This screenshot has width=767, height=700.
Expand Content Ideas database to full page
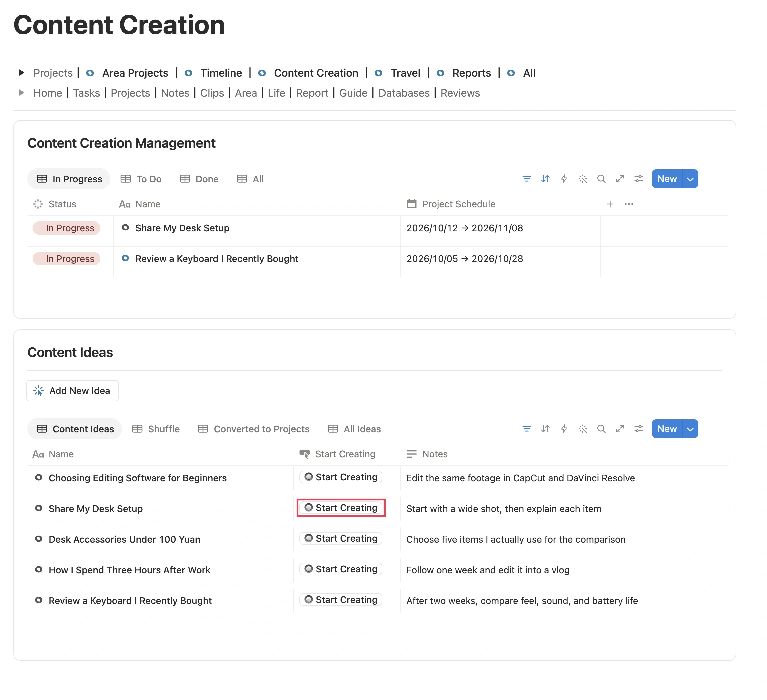(x=619, y=429)
